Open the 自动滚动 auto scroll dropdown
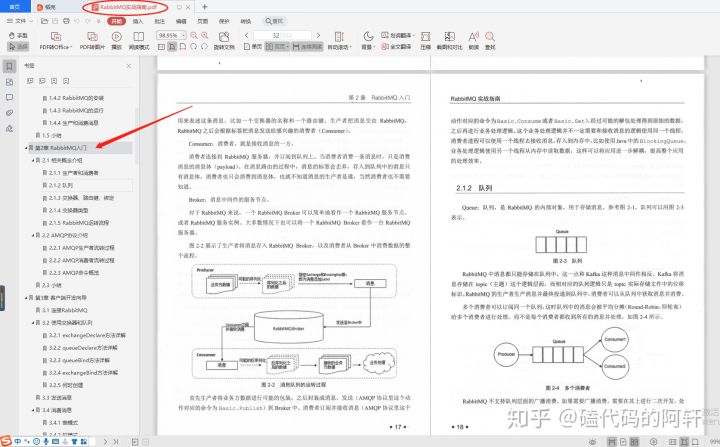Viewport: 720px width, 447px height. (x=339, y=40)
